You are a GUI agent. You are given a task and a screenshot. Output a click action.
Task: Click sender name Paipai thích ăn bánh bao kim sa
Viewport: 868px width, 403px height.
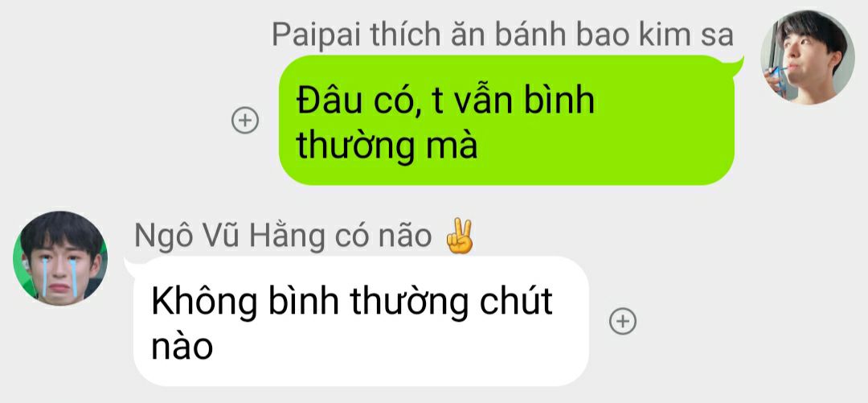coord(502,35)
